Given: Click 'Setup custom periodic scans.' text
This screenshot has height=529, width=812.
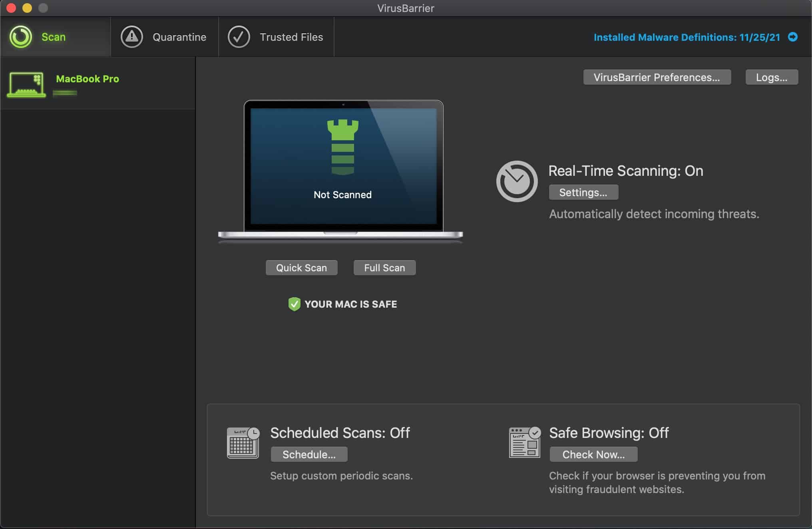Looking at the screenshot, I should tap(342, 475).
